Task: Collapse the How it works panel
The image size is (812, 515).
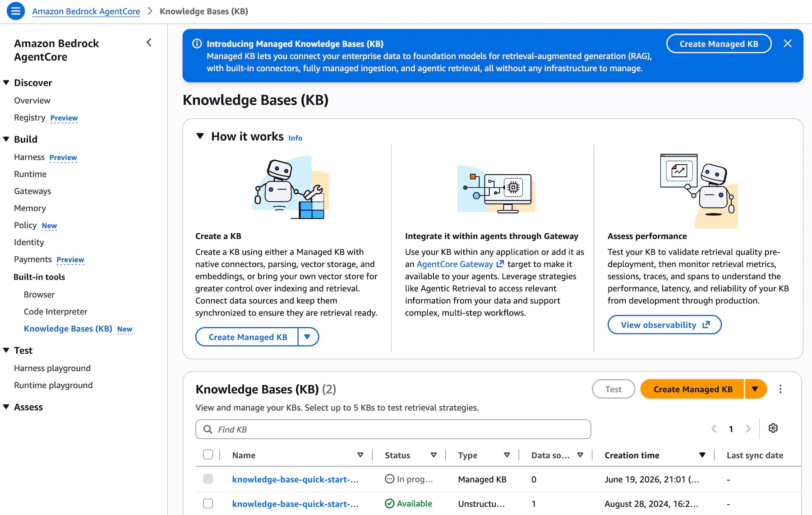Action: (x=200, y=136)
